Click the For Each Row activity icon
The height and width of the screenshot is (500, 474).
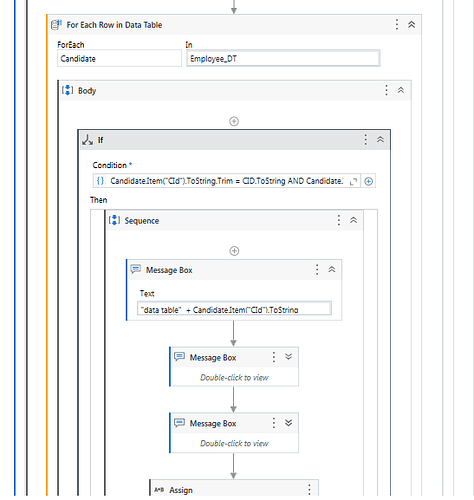(56, 25)
